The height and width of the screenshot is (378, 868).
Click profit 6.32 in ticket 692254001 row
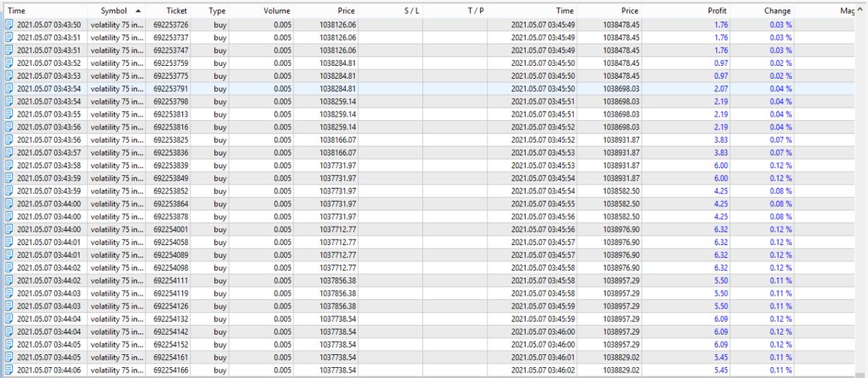720,230
